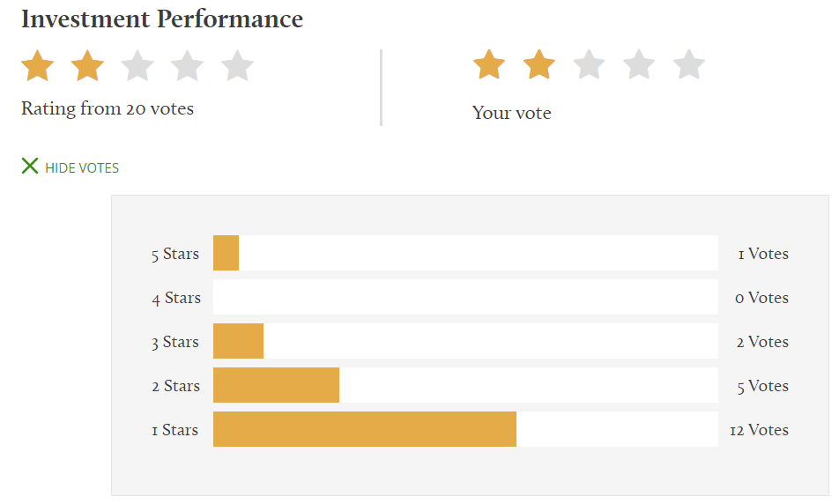This screenshot has height=504, width=839.
Task: Click the 5 Stars vote bar
Action: [x=465, y=253]
